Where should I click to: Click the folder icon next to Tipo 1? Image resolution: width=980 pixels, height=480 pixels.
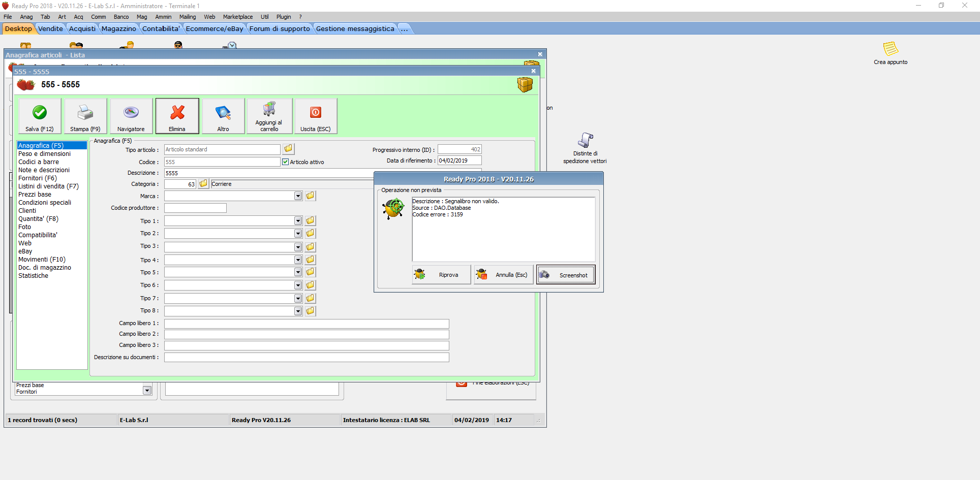(x=310, y=220)
